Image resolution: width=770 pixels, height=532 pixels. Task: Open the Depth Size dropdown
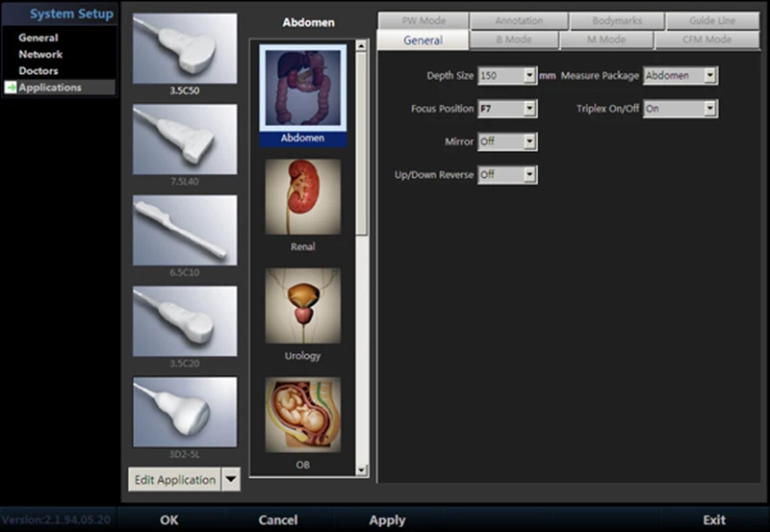(507, 76)
